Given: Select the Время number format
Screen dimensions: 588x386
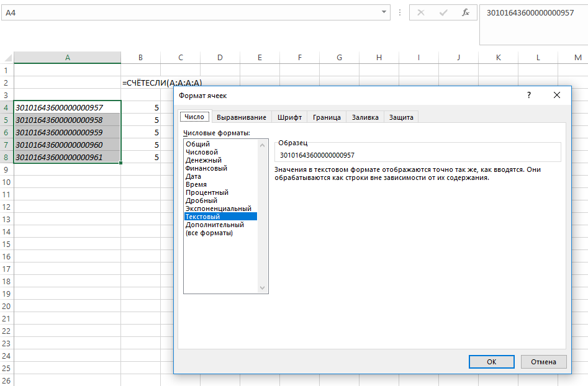Looking at the screenshot, I should pos(220,184).
